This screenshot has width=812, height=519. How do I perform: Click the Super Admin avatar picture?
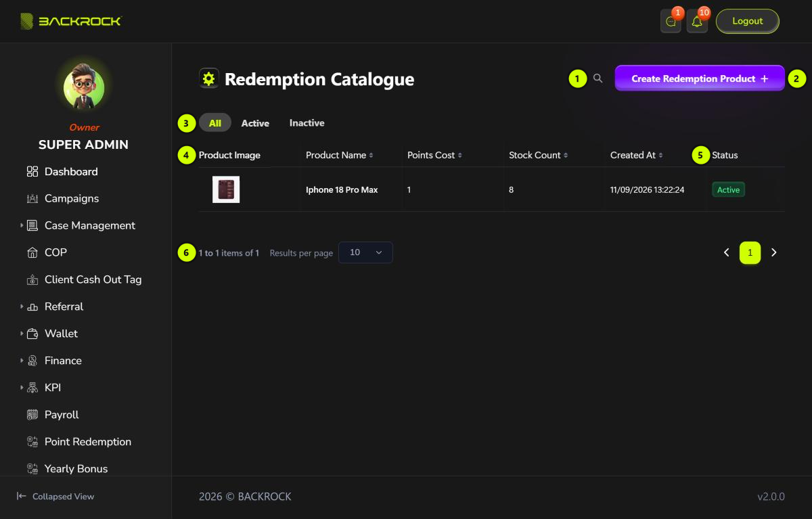(84, 89)
